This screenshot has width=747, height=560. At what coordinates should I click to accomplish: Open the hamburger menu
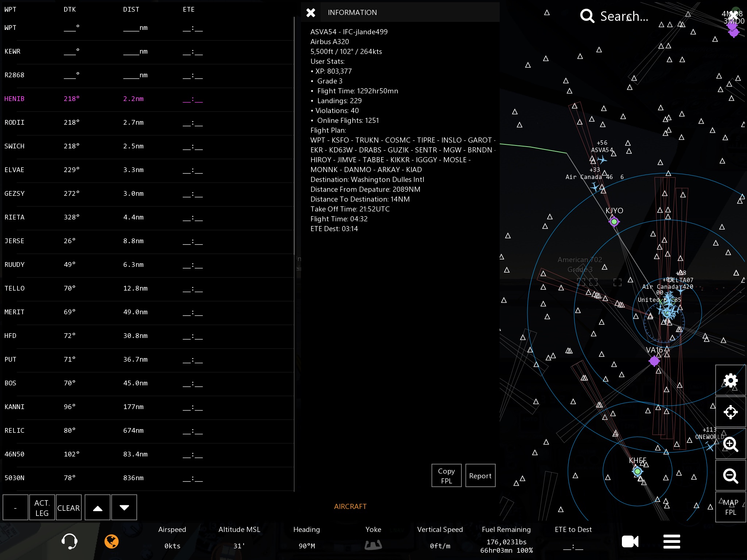point(671,541)
